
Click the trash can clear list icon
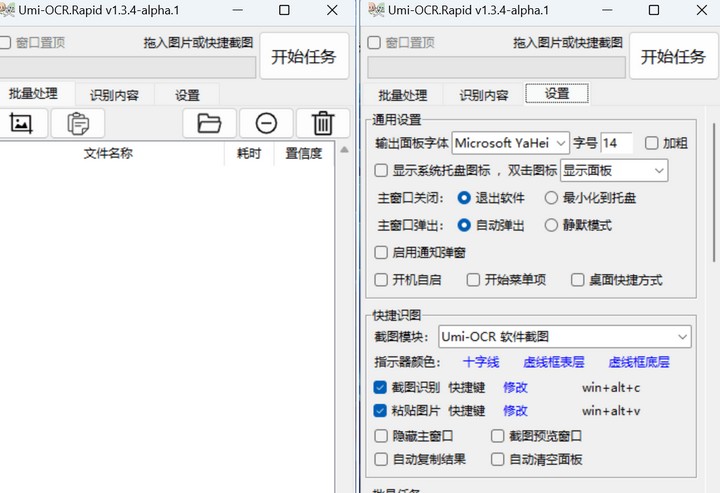[x=323, y=123]
